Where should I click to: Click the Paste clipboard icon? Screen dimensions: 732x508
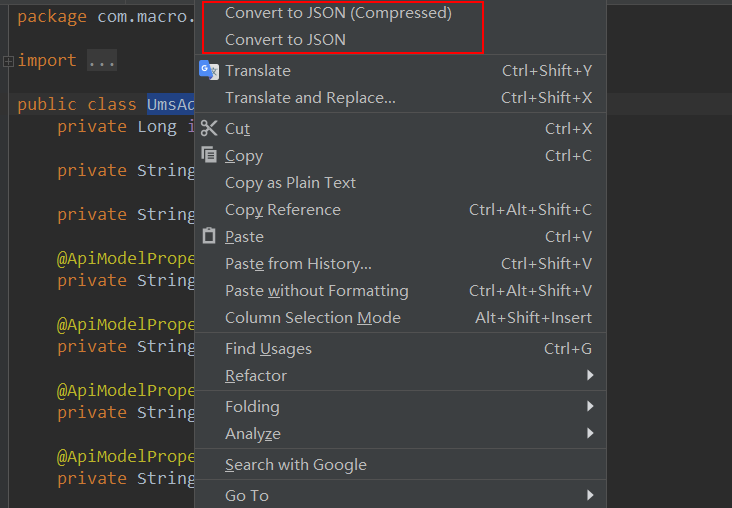pos(209,236)
